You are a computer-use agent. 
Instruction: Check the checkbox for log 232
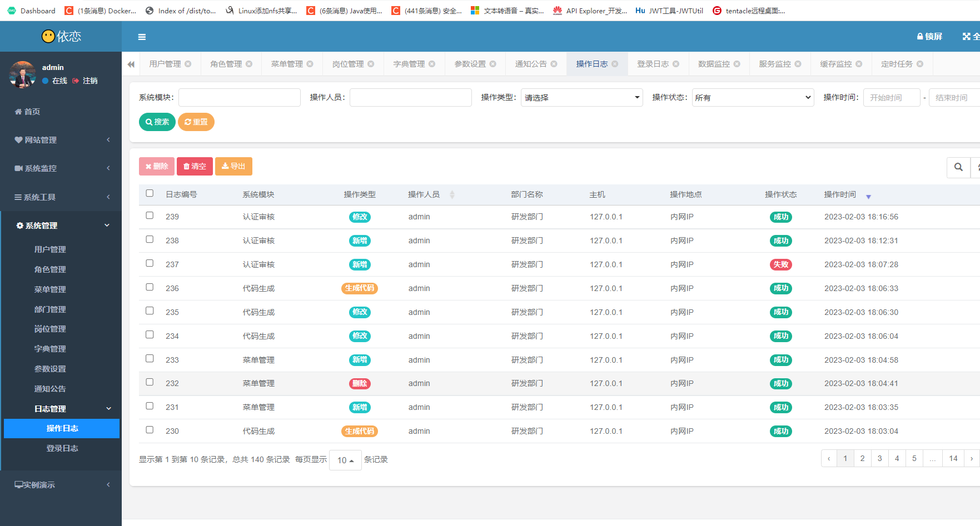[x=150, y=382]
